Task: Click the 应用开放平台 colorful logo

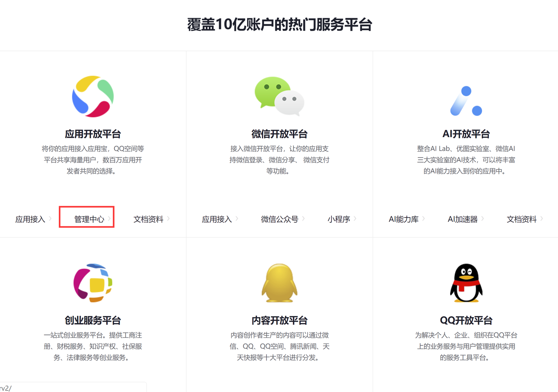Action: (x=93, y=97)
